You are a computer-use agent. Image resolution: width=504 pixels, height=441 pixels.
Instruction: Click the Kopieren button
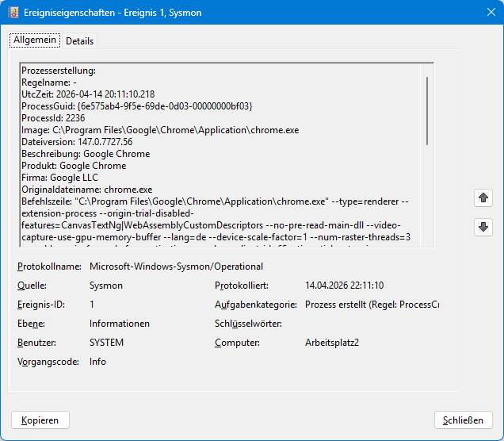(x=40, y=420)
